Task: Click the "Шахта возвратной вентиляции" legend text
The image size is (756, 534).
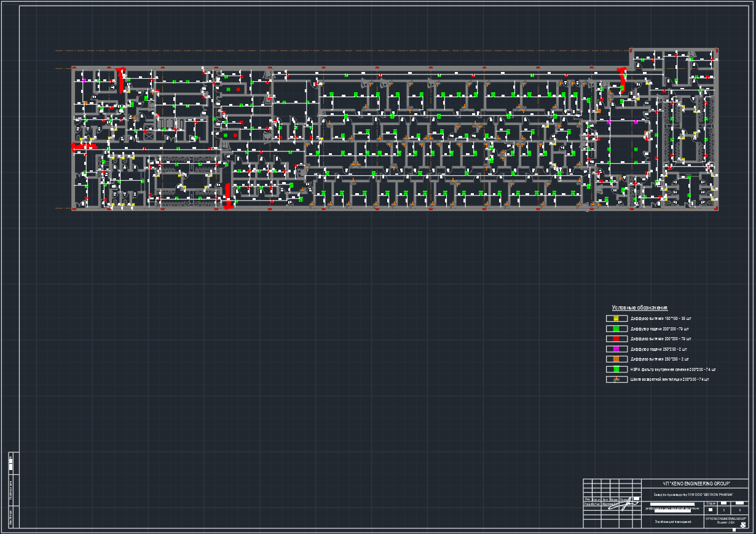Action: point(669,380)
